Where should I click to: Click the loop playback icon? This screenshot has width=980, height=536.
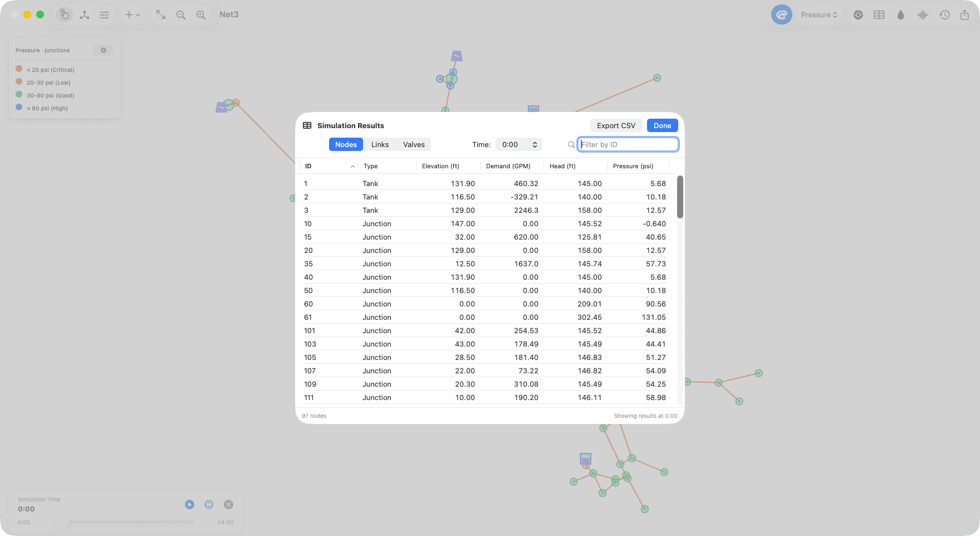point(209,504)
